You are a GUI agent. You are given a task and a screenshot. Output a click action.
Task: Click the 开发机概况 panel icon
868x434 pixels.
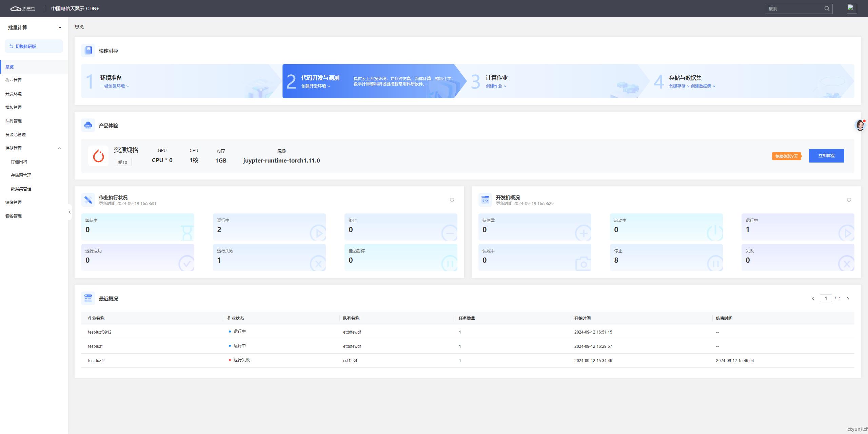(485, 200)
